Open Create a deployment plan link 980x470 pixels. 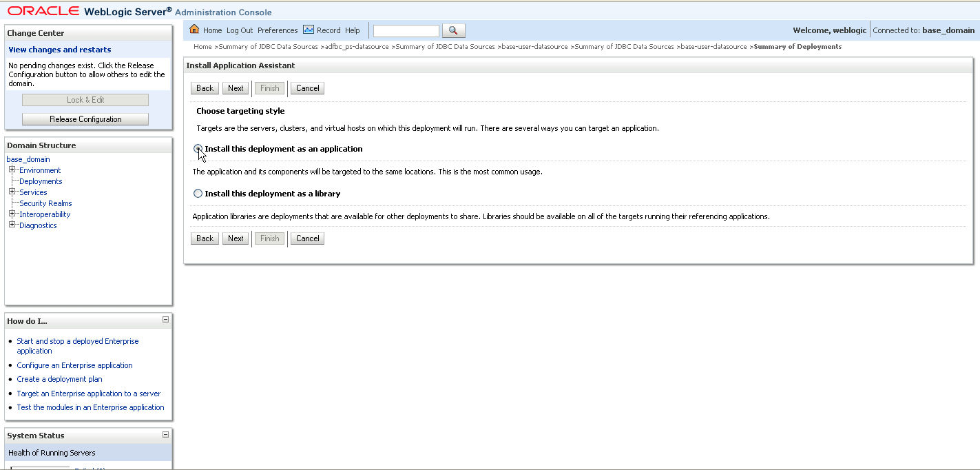click(59, 379)
